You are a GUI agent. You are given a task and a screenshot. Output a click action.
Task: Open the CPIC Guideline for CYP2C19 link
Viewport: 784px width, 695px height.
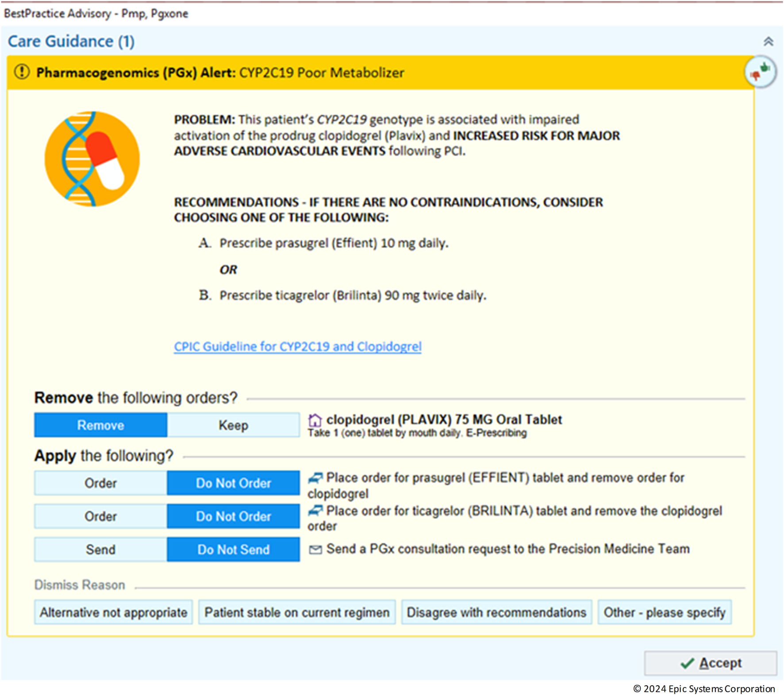pos(297,346)
